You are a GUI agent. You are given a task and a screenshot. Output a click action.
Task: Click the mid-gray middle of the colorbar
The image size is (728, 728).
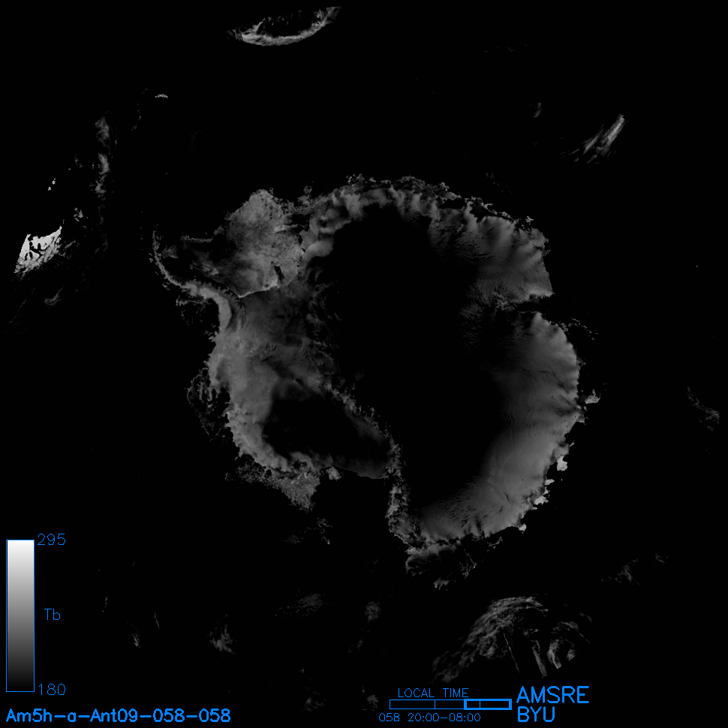20,615
